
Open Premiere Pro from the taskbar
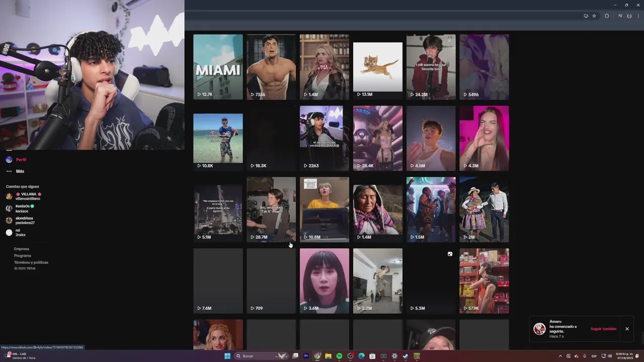306,356
